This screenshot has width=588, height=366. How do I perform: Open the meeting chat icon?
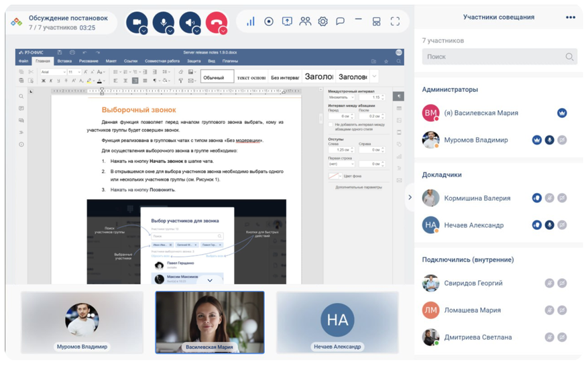tap(341, 21)
